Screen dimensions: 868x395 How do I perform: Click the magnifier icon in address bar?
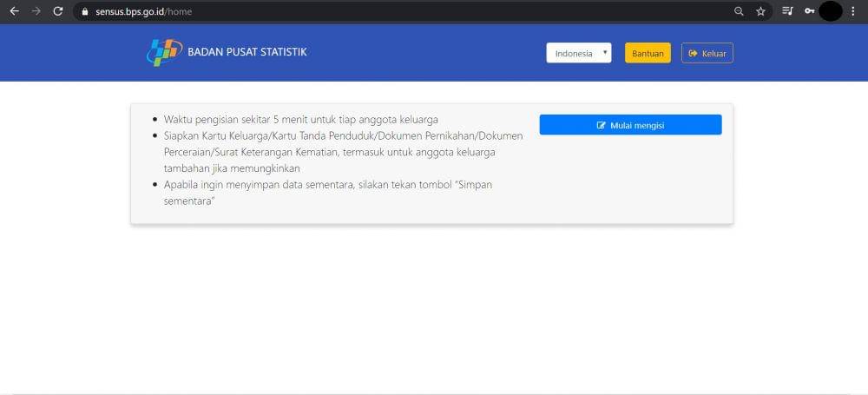(x=739, y=11)
